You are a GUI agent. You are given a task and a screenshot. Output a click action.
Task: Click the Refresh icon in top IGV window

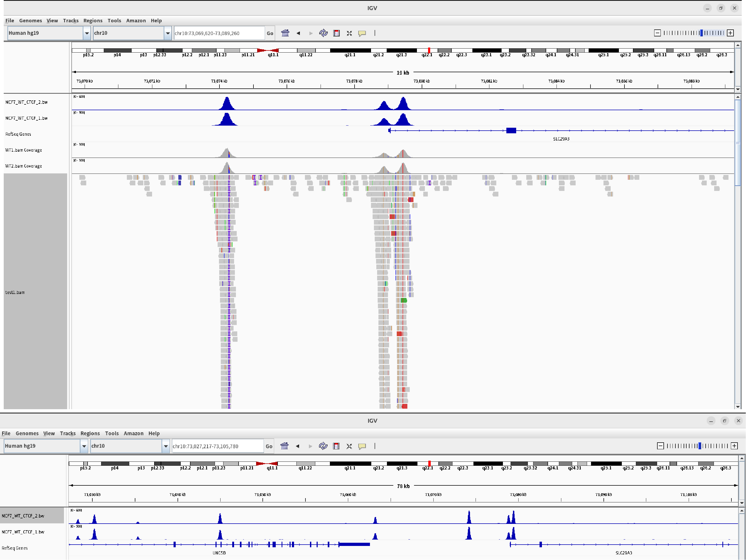[323, 33]
